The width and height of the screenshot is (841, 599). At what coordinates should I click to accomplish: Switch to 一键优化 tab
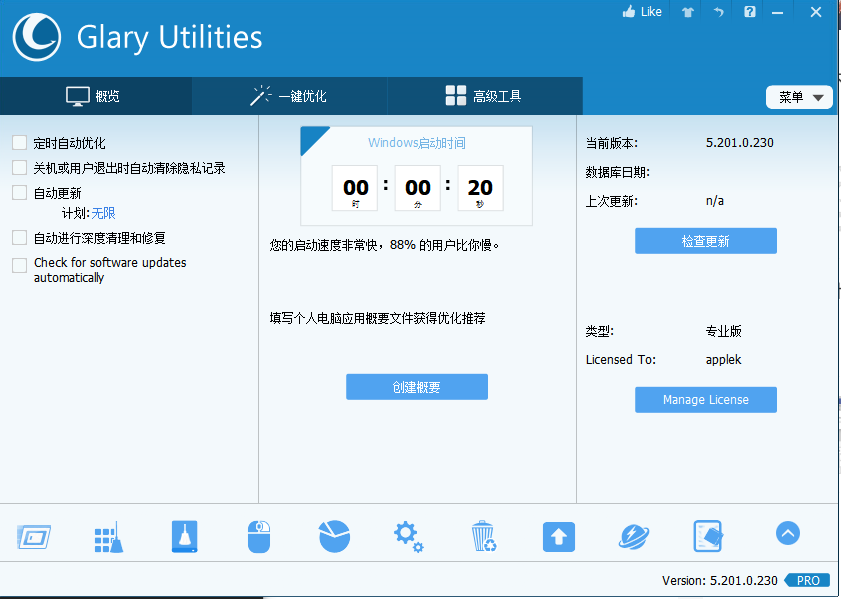click(290, 96)
